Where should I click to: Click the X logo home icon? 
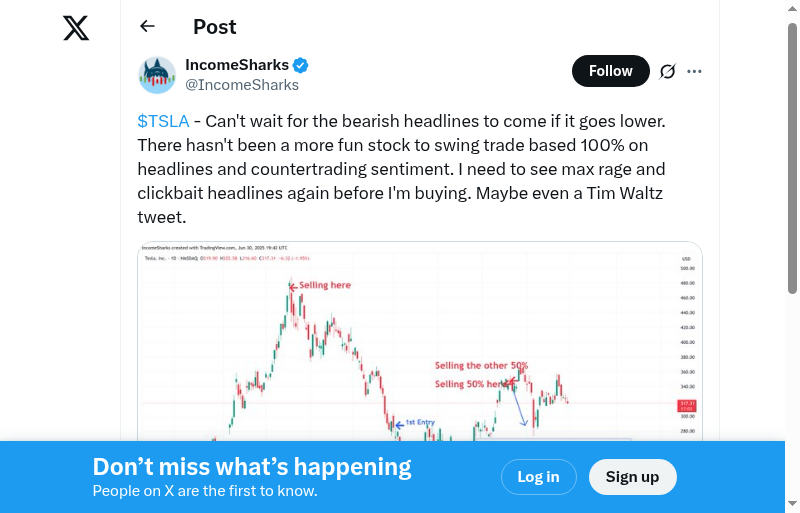point(76,27)
